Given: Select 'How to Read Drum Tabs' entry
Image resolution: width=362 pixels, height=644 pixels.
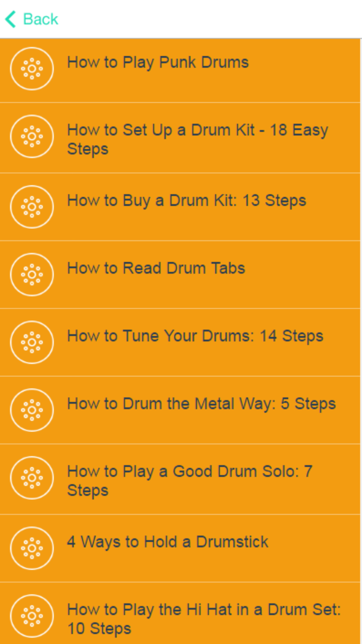Looking at the screenshot, I should click(156, 268).
